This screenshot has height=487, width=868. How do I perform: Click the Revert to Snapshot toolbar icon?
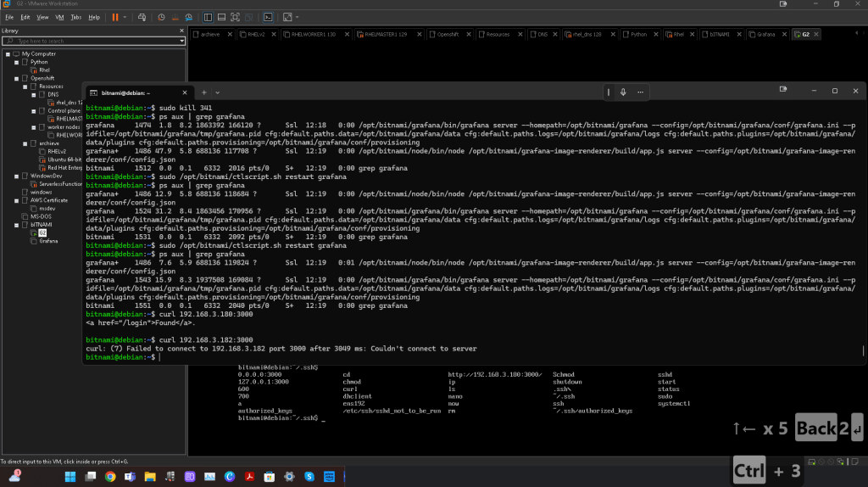tap(175, 17)
